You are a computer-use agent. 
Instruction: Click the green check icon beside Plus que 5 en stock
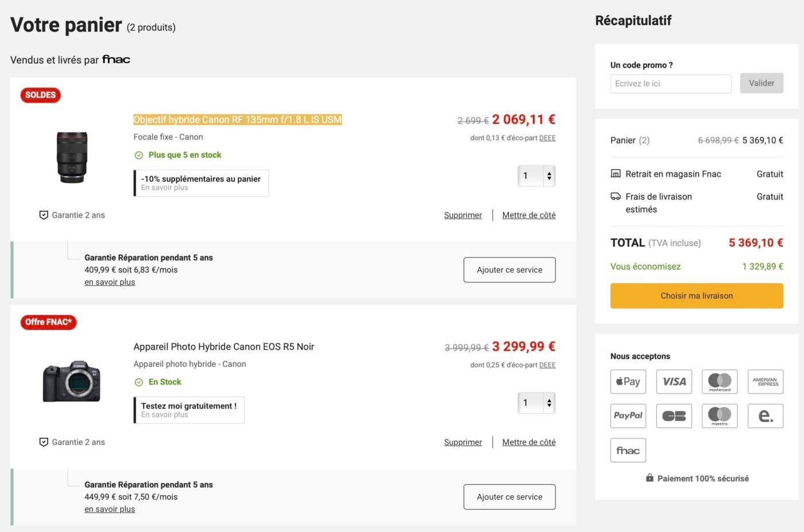[138, 155]
